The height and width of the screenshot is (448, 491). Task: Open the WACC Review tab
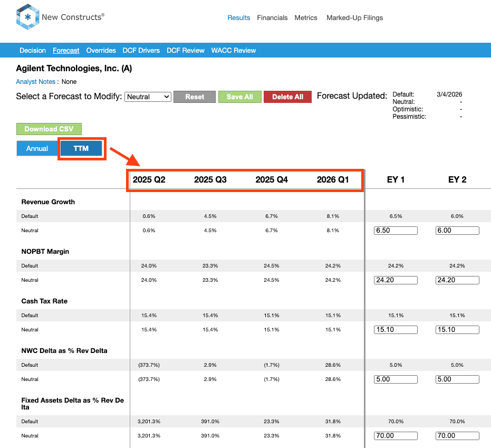click(x=233, y=51)
